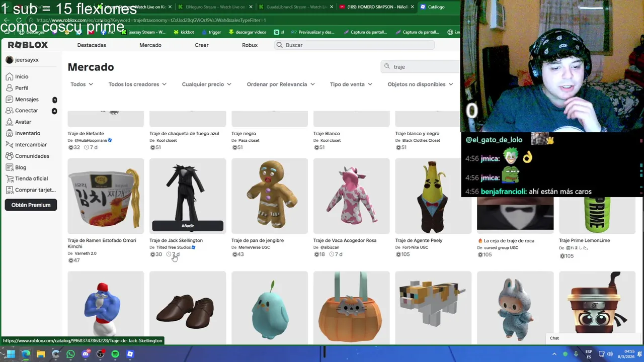
Task: Show hidden system tray icons chevron
Action: tap(554, 354)
